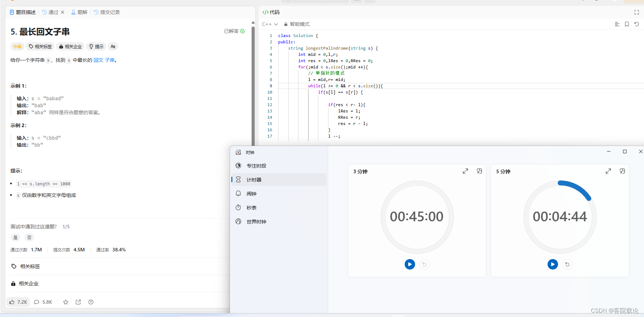Expand the 3 分钟 timer

(x=465, y=171)
